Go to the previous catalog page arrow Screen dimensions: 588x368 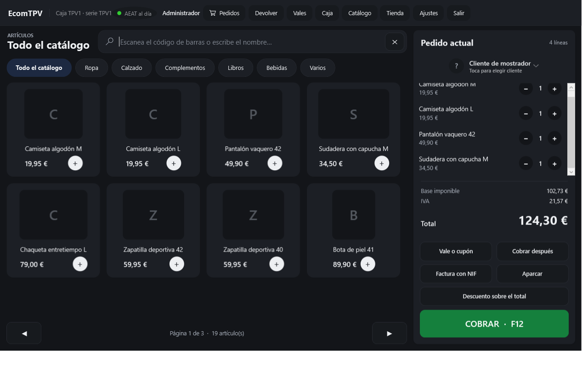[x=24, y=333]
